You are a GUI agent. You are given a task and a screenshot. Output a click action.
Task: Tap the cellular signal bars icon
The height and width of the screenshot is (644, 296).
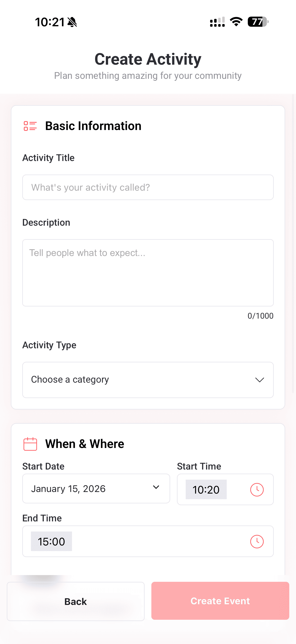217,22
